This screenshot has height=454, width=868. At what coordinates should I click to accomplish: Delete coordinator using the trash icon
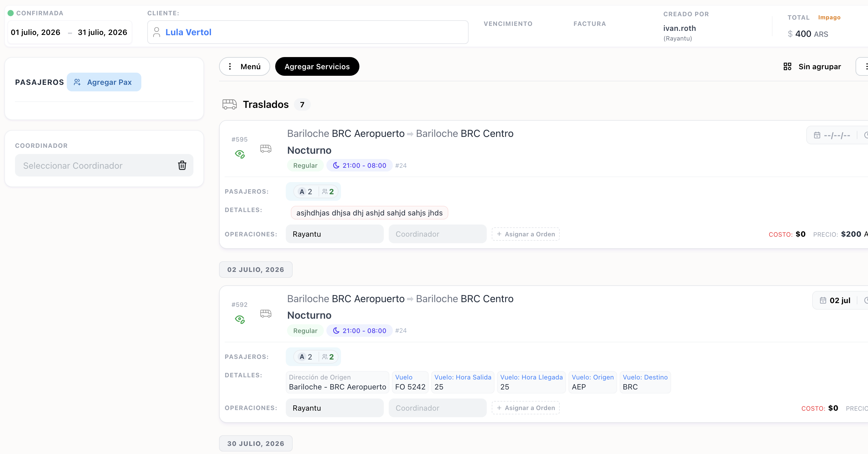coord(182,165)
